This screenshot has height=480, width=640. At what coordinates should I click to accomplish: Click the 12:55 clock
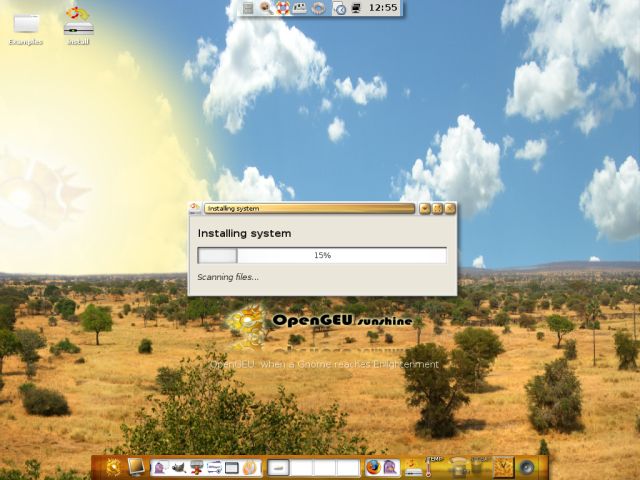tap(382, 8)
